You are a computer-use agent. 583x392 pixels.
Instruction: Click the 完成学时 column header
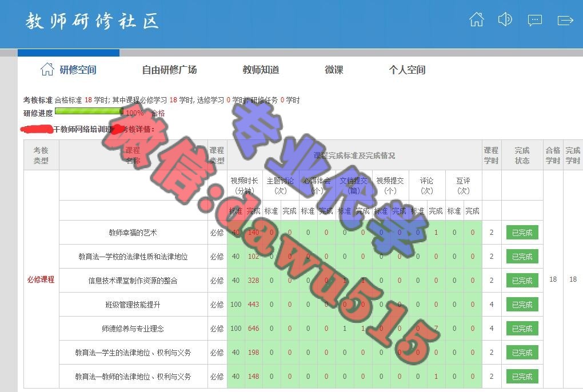[573, 155]
